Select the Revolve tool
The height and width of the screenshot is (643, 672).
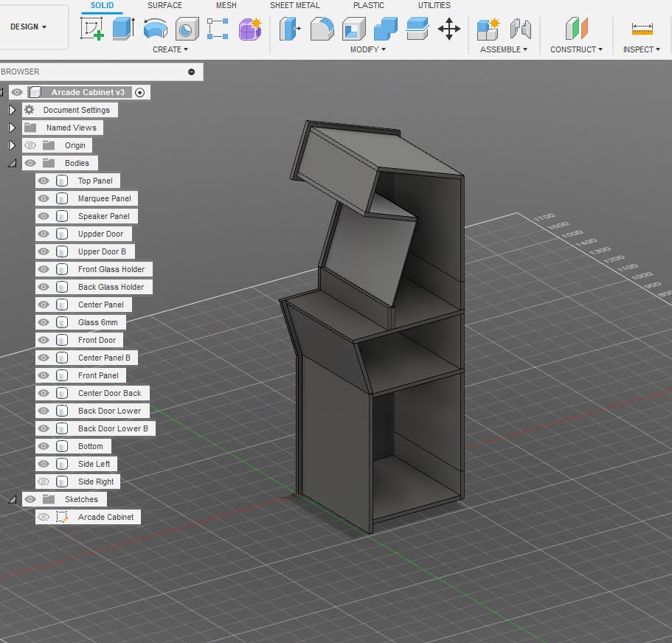(x=155, y=29)
